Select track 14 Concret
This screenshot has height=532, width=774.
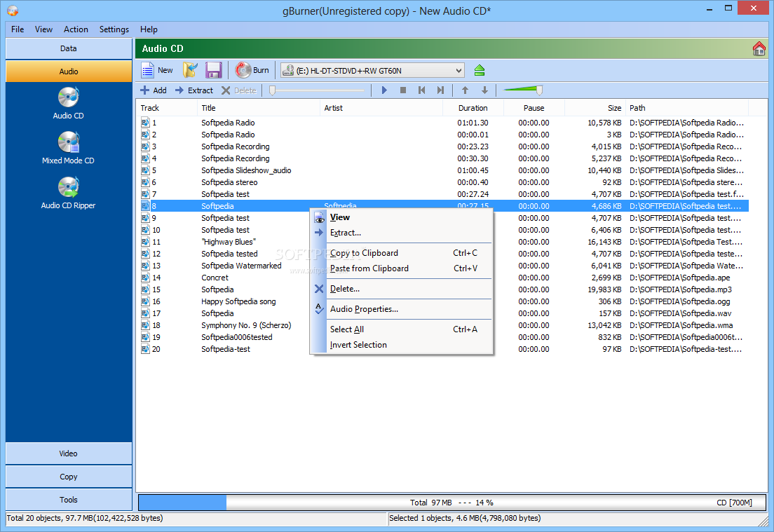pos(443,278)
